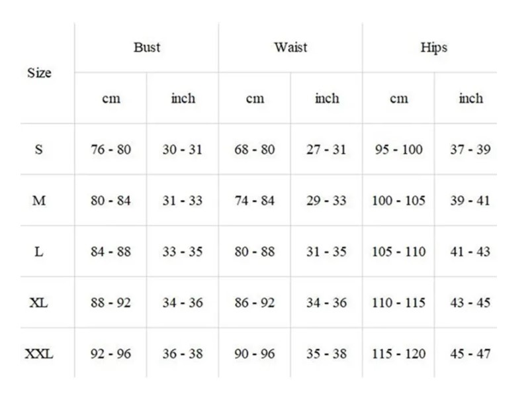Select the L size row label
Screen dimensions: 532x402
(x=39, y=252)
